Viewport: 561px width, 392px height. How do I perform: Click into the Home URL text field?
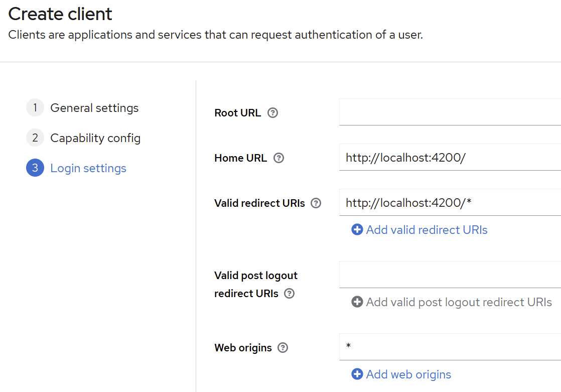click(x=450, y=157)
